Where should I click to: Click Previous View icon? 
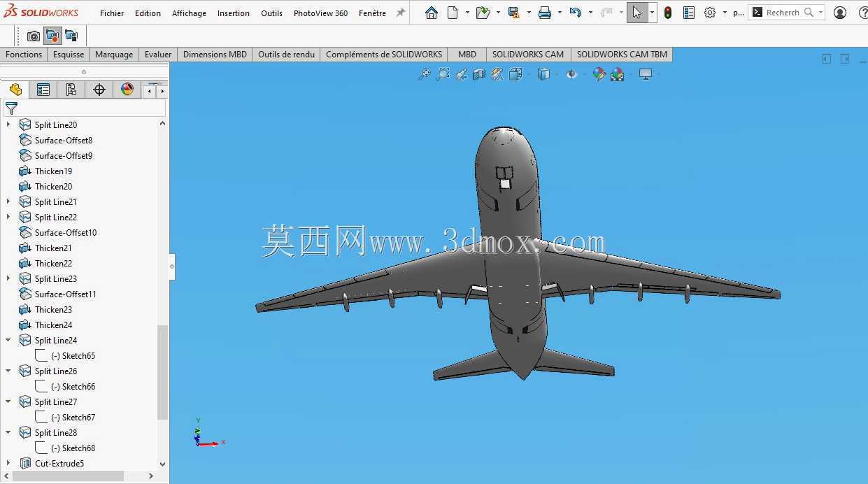pos(461,74)
